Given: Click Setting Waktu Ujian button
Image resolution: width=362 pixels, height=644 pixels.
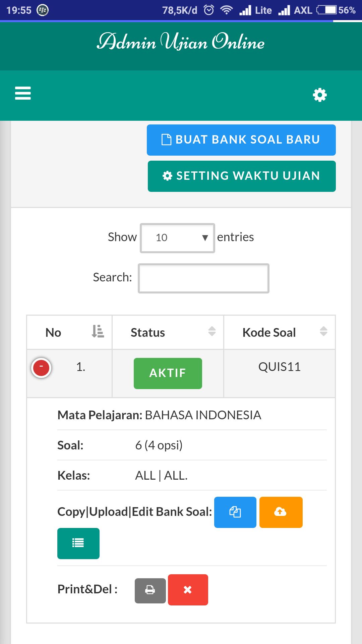Looking at the screenshot, I should point(241,176).
